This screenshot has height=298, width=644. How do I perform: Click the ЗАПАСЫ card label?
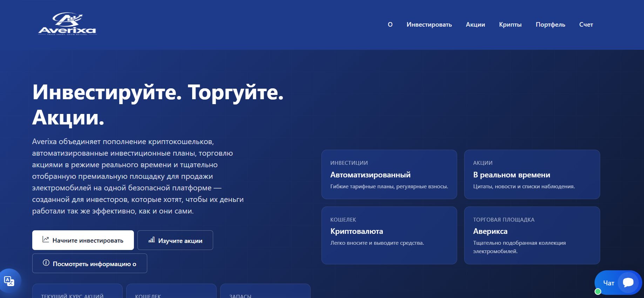[240, 296]
